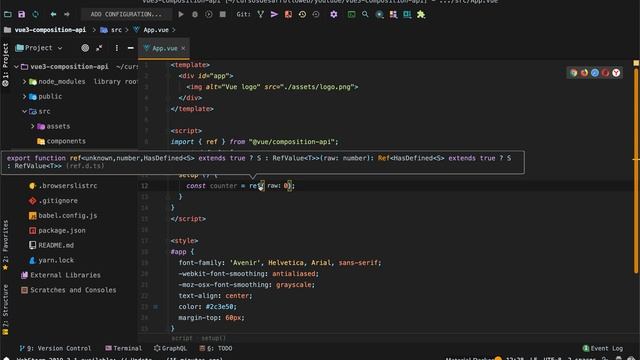640x360 pixels.
Task: Click the #2c3e50 color swatch in gutter
Action: point(156,307)
